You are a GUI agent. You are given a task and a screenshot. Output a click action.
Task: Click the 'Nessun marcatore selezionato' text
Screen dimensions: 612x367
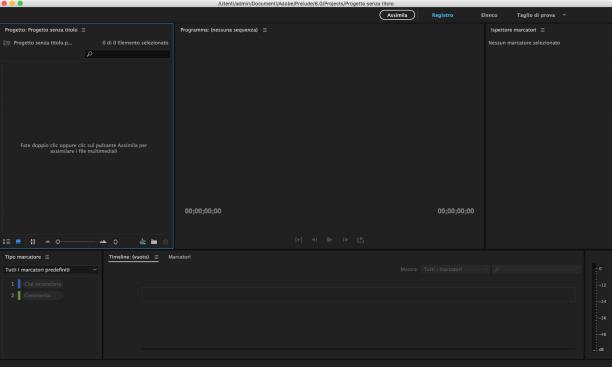click(524, 43)
